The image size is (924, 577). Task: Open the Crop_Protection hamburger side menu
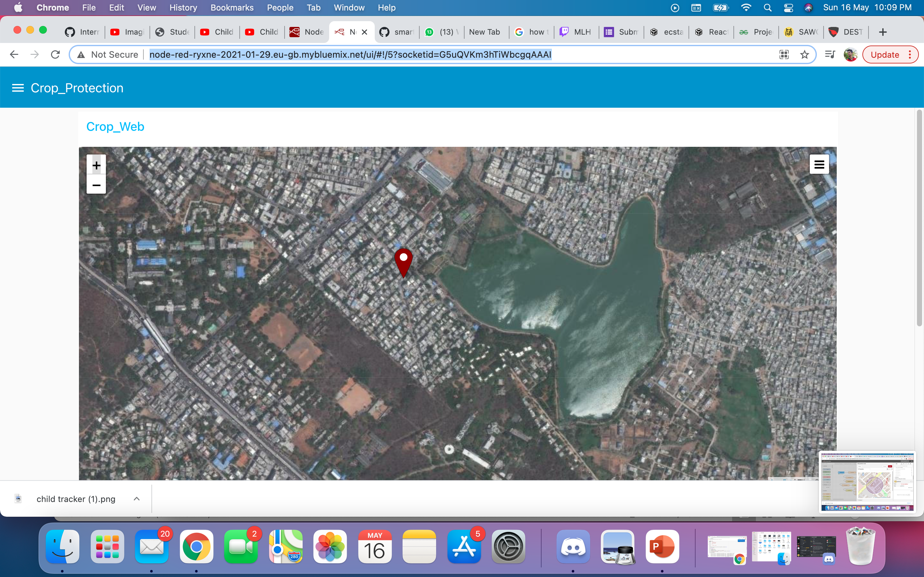18,88
